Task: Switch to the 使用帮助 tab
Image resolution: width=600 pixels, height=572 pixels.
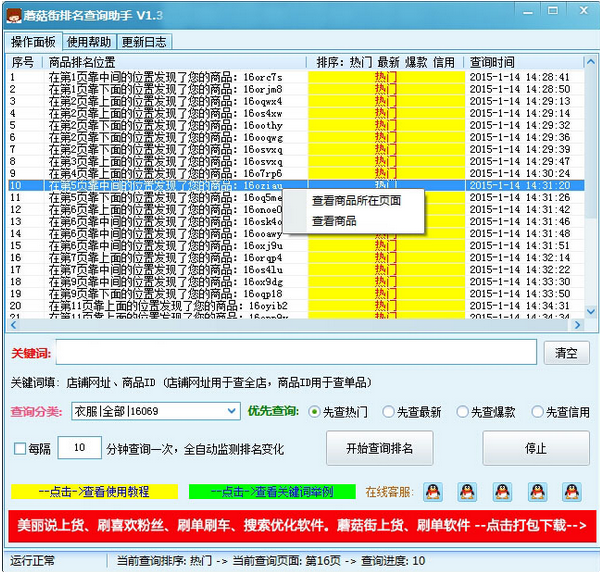Action: click(x=90, y=42)
